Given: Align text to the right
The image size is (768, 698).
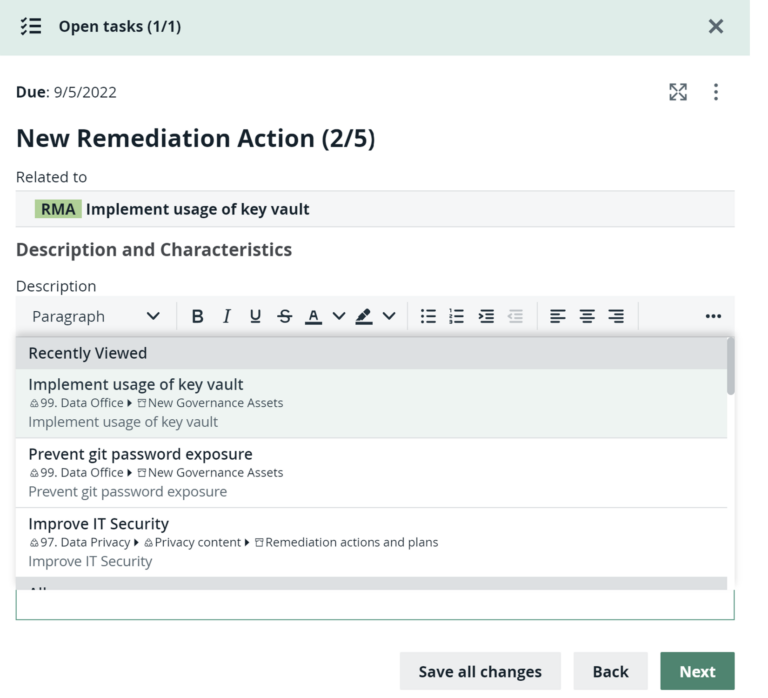Looking at the screenshot, I should pos(616,316).
